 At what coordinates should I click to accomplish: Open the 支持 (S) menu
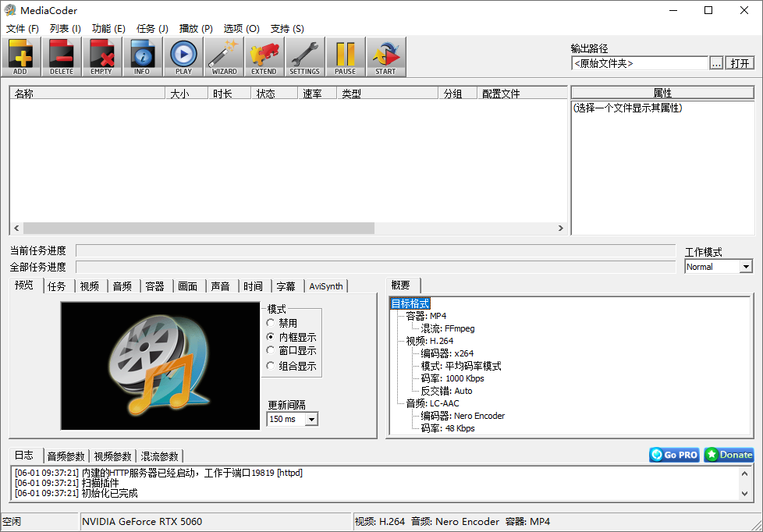[x=287, y=29]
